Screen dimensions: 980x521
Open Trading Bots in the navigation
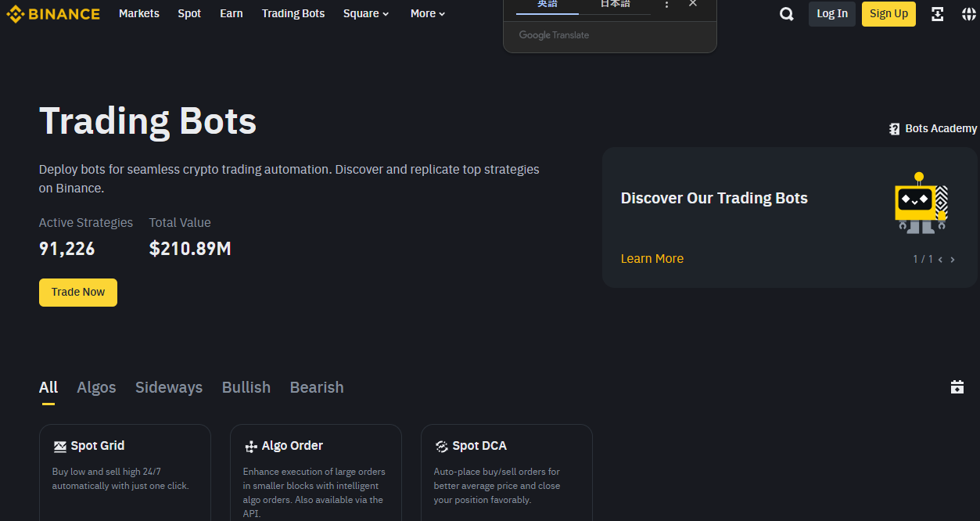[x=293, y=13]
